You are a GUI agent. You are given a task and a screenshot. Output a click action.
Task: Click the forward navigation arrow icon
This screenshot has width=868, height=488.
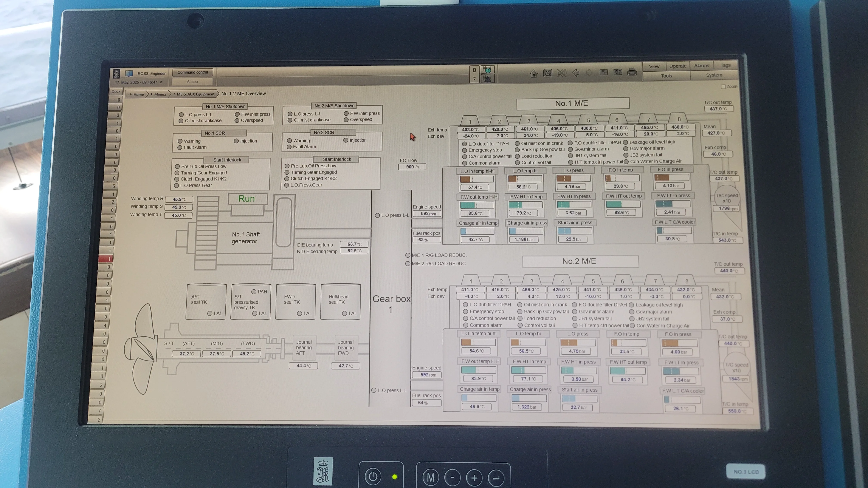[x=589, y=73]
